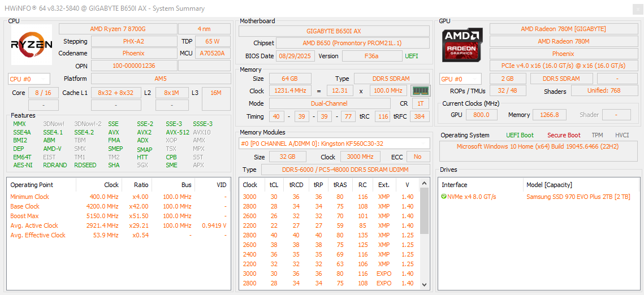
Task: Click the AVX-512 feature label
Action: tap(178, 132)
